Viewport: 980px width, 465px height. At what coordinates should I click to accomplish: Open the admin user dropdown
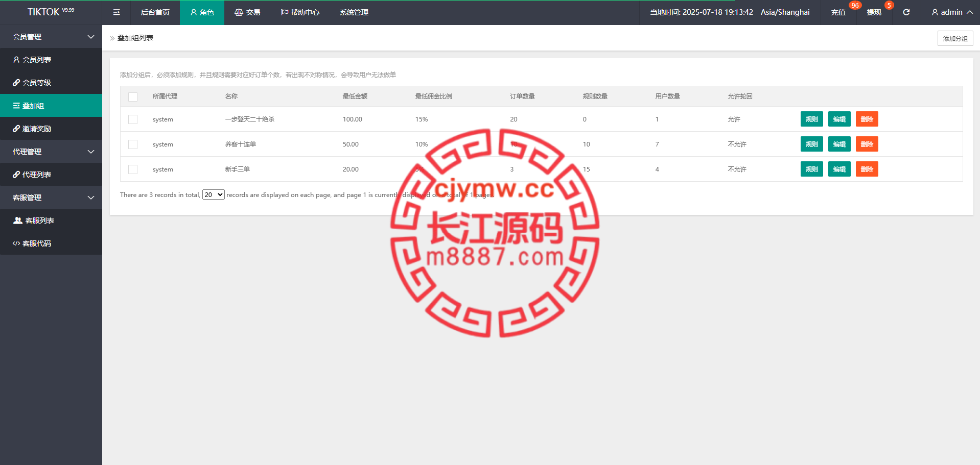[951, 12]
